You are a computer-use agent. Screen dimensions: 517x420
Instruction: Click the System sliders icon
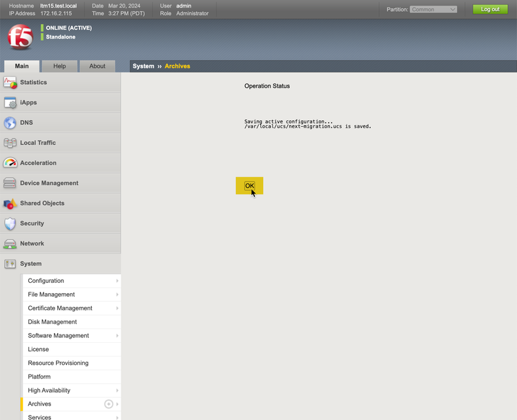point(10,264)
